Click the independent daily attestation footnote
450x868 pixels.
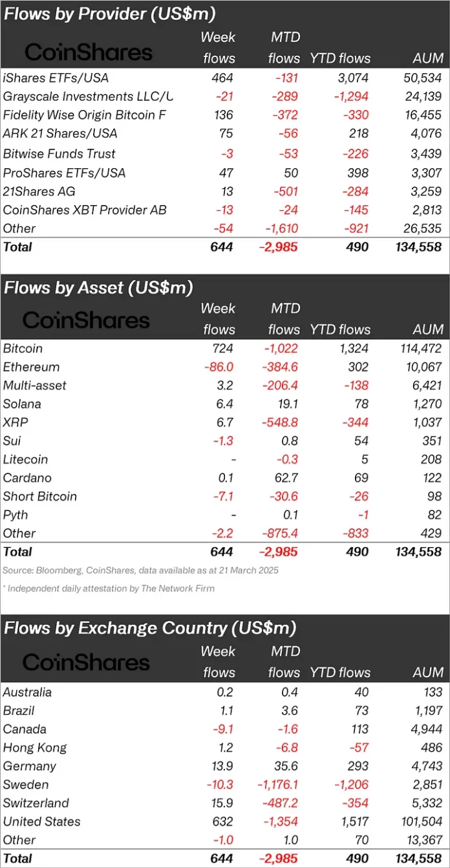pyautogui.click(x=110, y=589)
